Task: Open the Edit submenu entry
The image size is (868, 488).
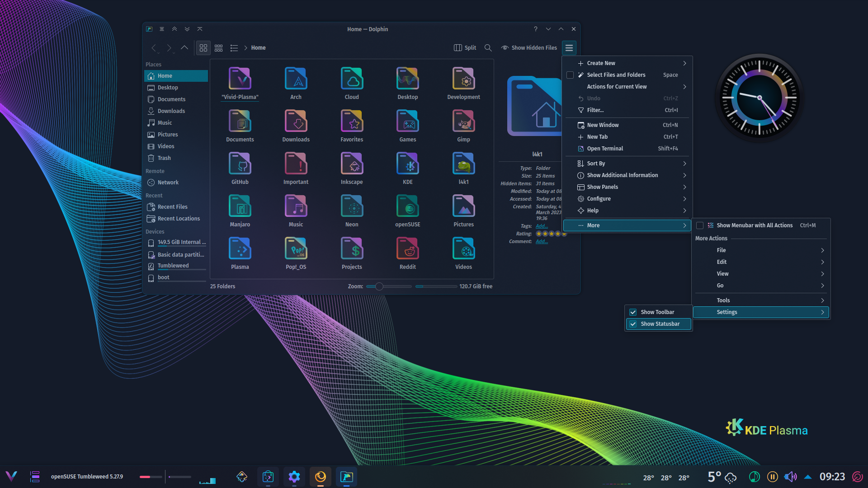Action: [761, 262]
